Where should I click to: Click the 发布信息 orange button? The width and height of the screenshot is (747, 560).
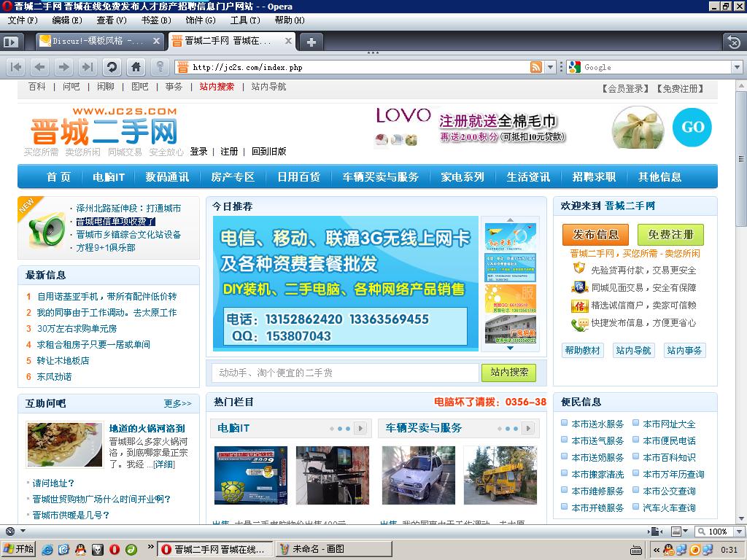click(595, 235)
